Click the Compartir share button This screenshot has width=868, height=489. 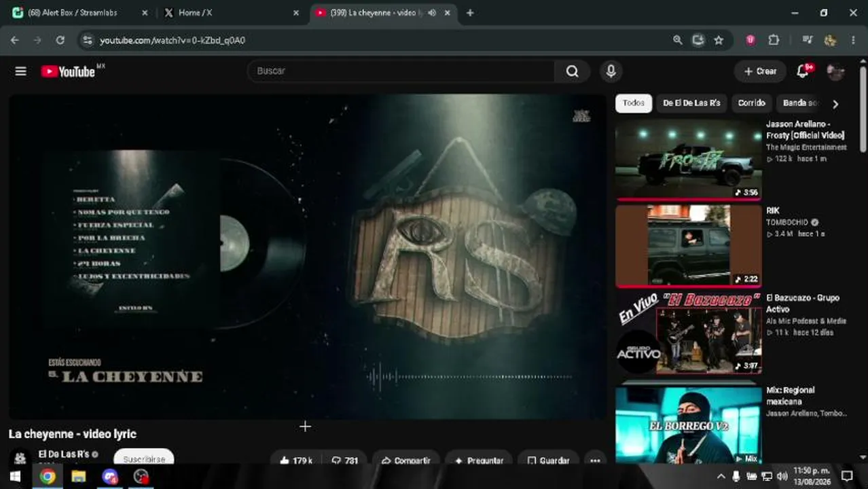pyautogui.click(x=406, y=460)
